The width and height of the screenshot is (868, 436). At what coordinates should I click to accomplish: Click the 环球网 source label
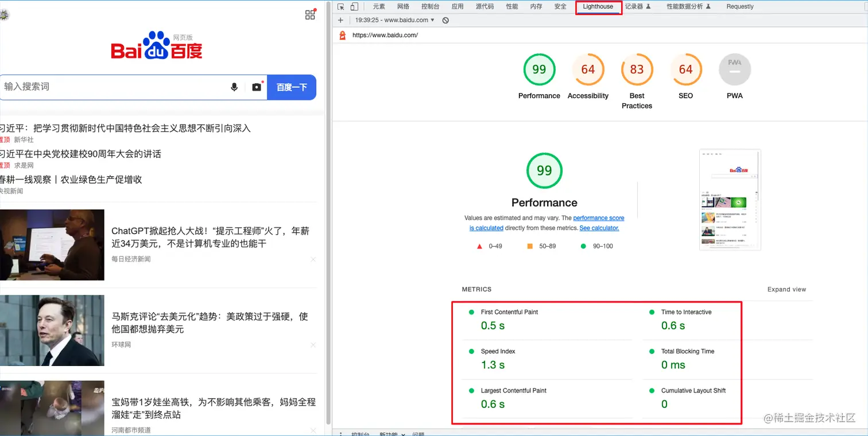[x=121, y=345]
